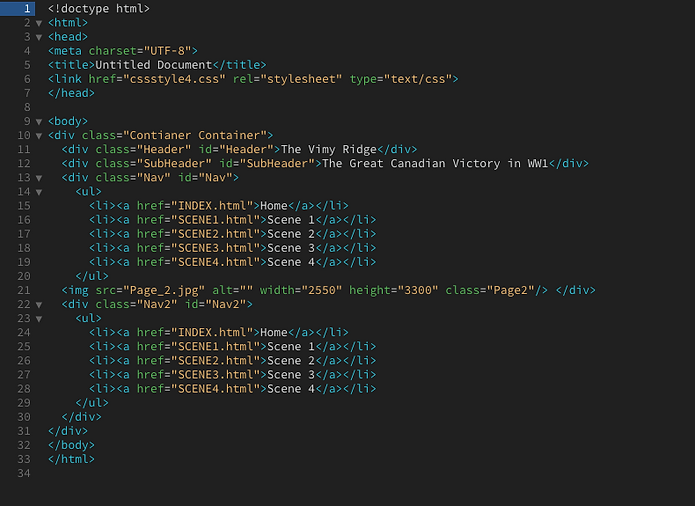
Task: Click the width="2550" attribute
Action: pos(301,290)
